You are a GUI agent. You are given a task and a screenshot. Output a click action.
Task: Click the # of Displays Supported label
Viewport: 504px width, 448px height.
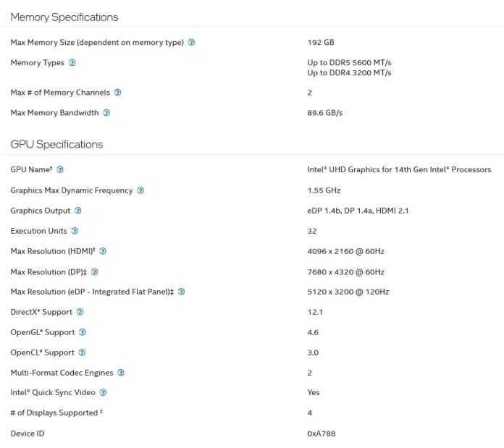(x=55, y=413)
